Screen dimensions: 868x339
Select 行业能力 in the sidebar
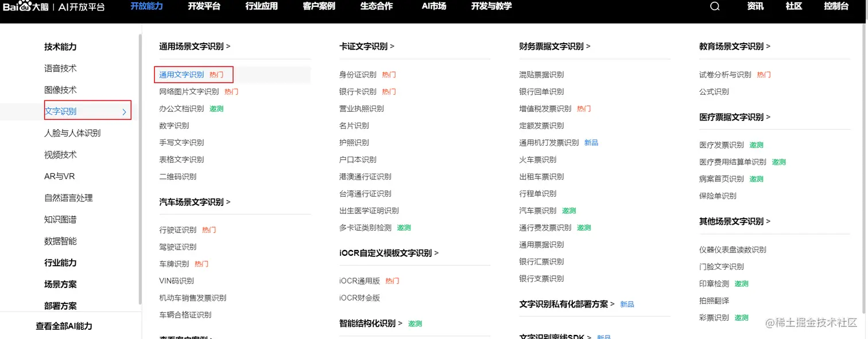coord(60,263)
